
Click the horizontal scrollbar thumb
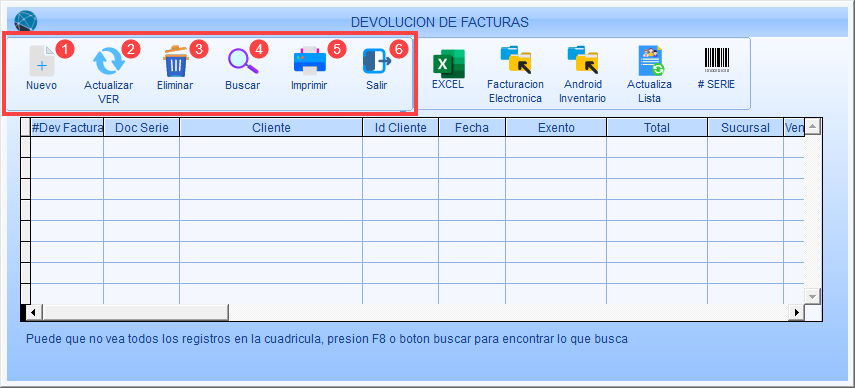click(135, 313)
